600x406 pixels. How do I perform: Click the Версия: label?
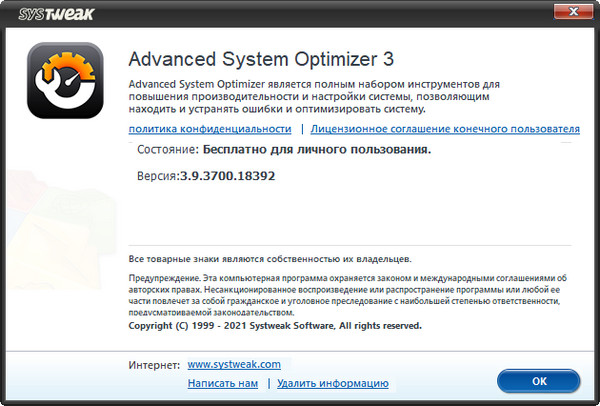(x=157, y=175)
